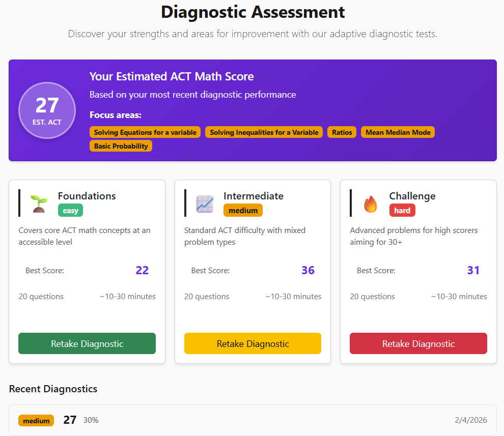Click the circular 27 EST. ACT score badge
504x436 pixels.
47,110
